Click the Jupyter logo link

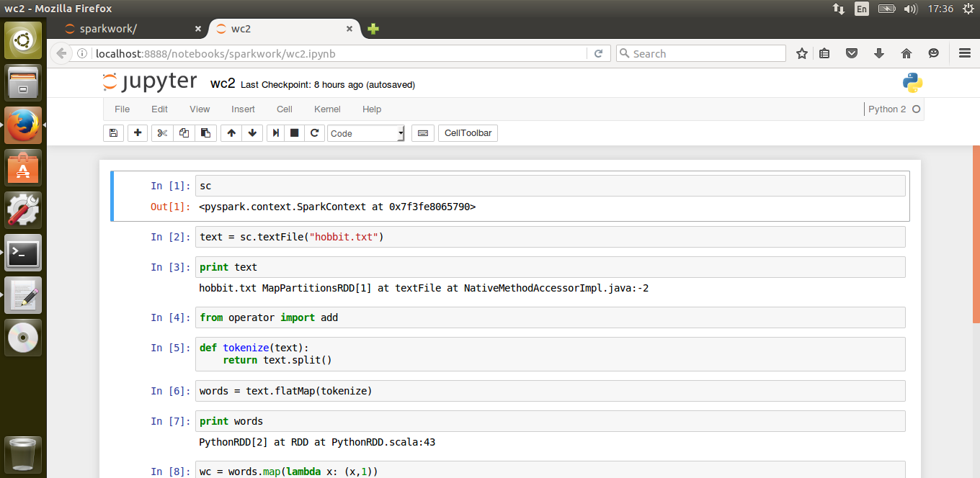[x=150, y=82]
